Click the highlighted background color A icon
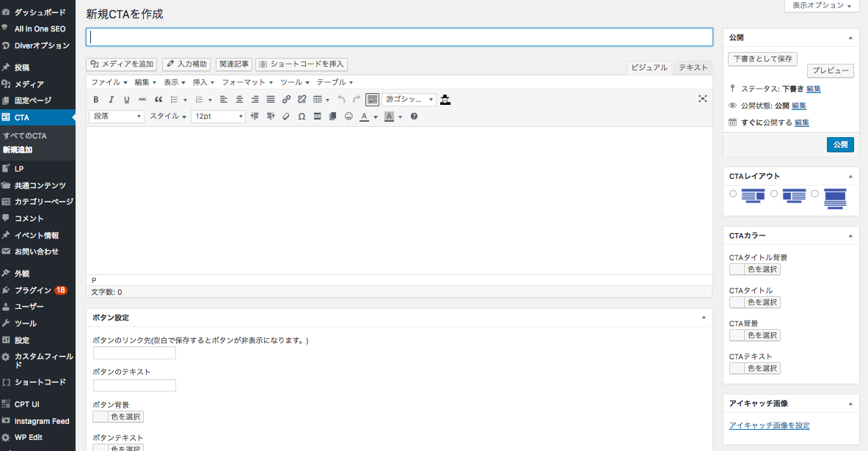Image resolution: width=868 pixels, height=451 pixels. [x=389, y=116]
